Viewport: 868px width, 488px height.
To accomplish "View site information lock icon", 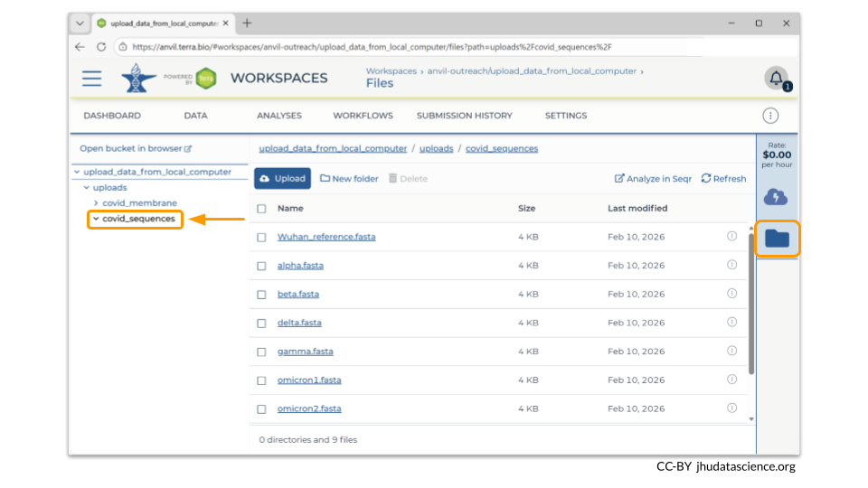I will coord(123,47).
